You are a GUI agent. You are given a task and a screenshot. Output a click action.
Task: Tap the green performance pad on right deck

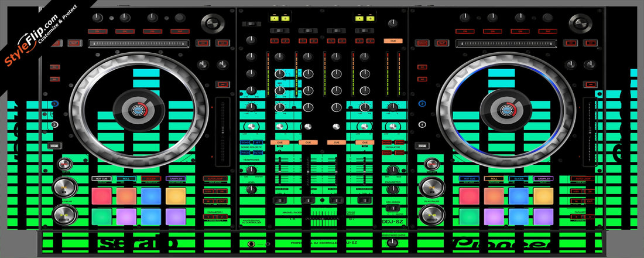tap(470, 217)
